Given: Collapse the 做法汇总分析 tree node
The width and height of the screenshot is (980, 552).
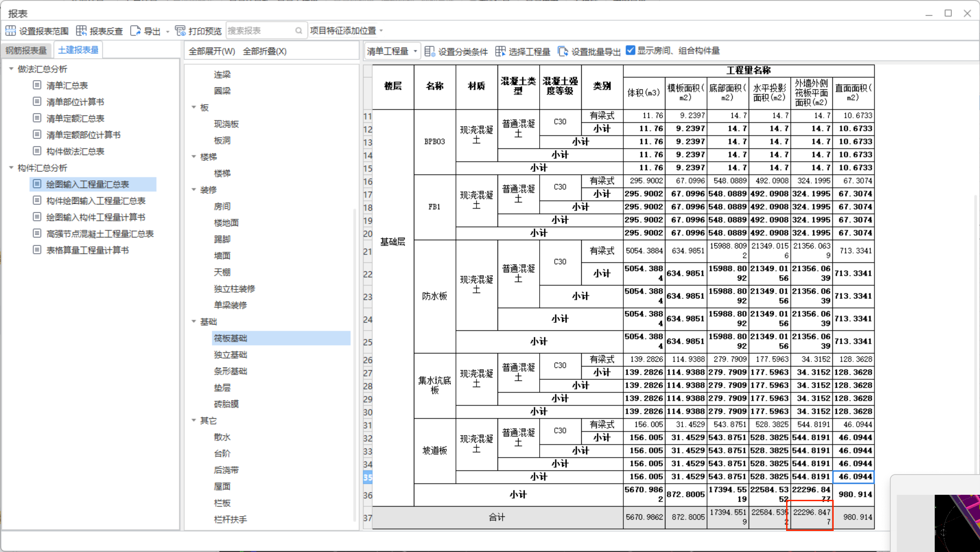Looking at the screenshot, I should (x=11, y=69).
